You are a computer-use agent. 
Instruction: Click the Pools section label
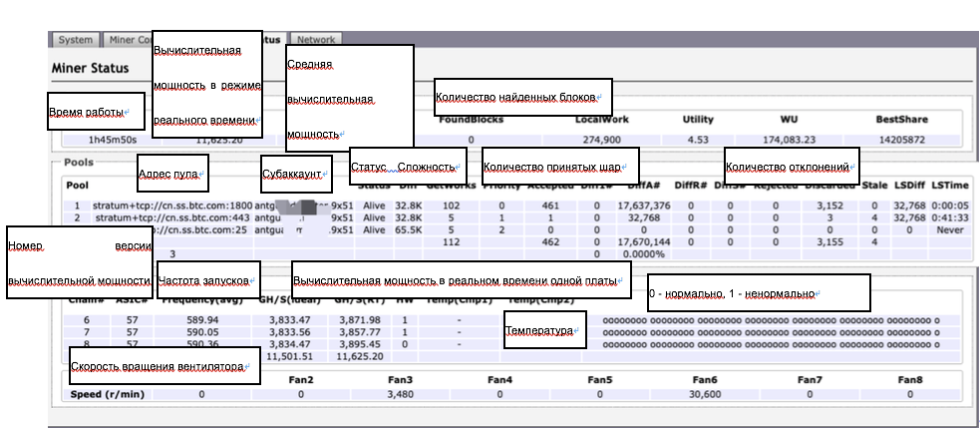(79, 162)
